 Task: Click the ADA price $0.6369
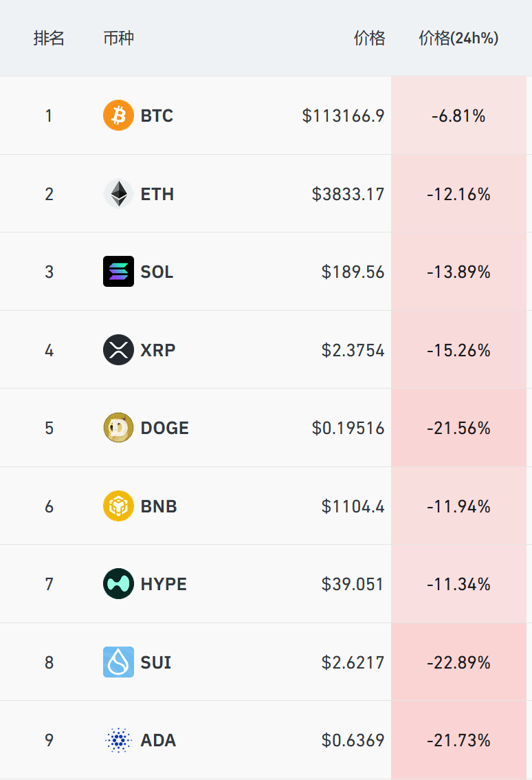353,740
